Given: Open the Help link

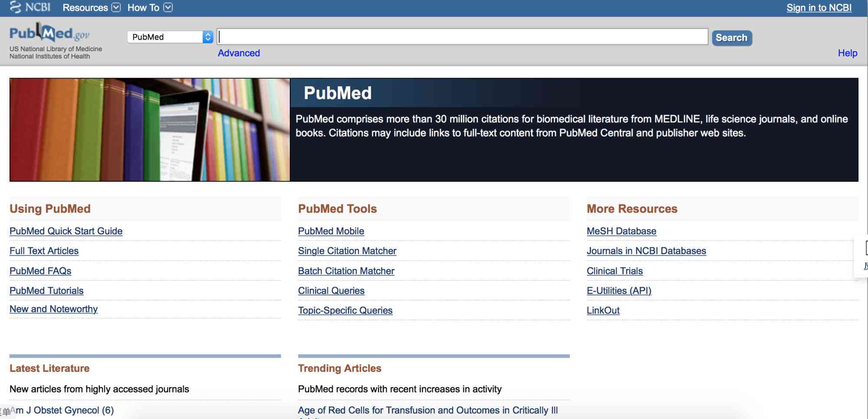Looking at the screenshot, I should coord(848,53).
